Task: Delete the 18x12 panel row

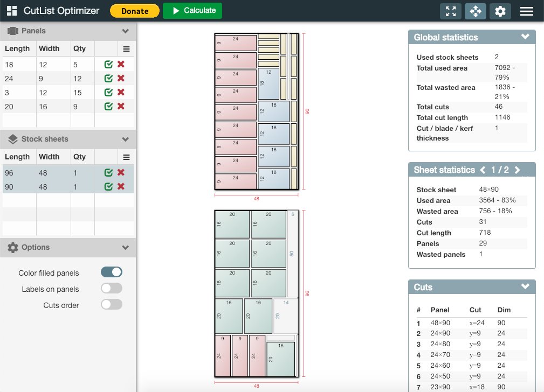Action: coord(121,64)
